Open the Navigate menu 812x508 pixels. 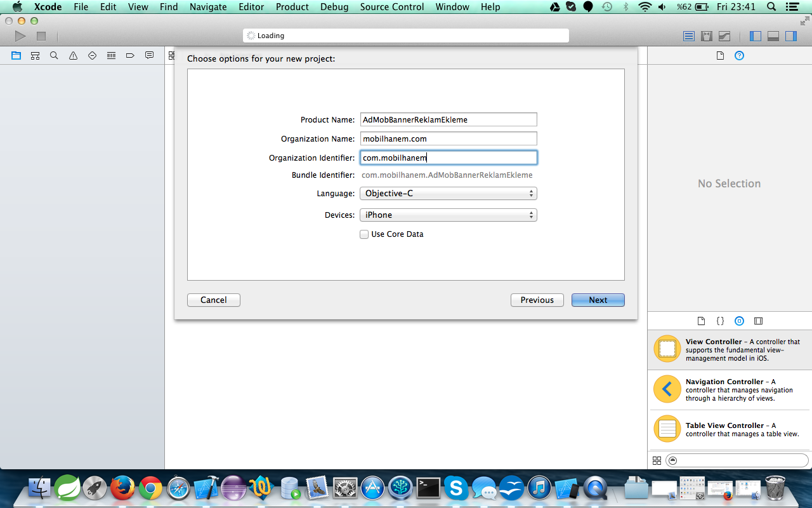208,7
